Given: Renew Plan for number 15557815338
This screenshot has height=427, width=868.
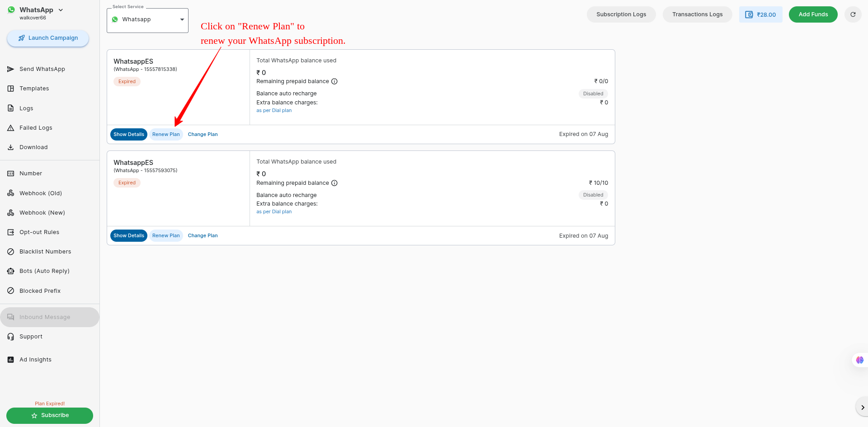Looking at the screenshot, I should coord(166,135).
